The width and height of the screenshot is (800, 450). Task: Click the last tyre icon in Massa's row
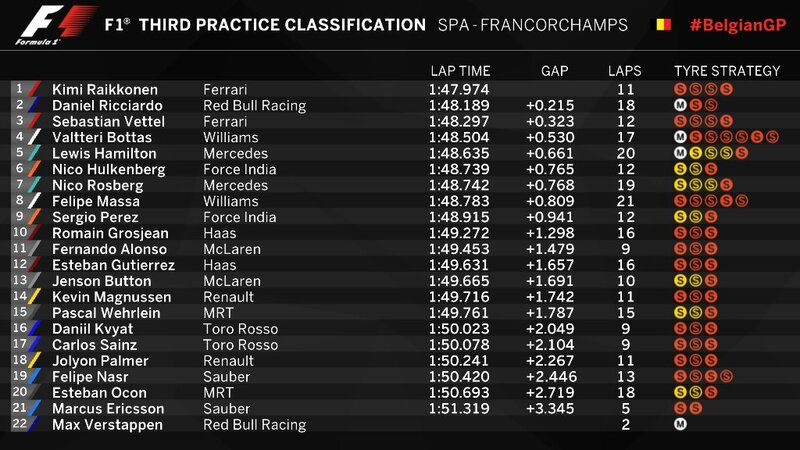pyautogui.click(x=742, y=201)
